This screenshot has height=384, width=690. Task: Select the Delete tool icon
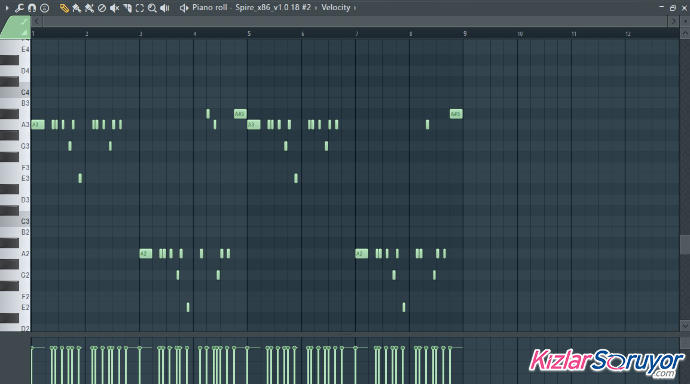(102, 8)
